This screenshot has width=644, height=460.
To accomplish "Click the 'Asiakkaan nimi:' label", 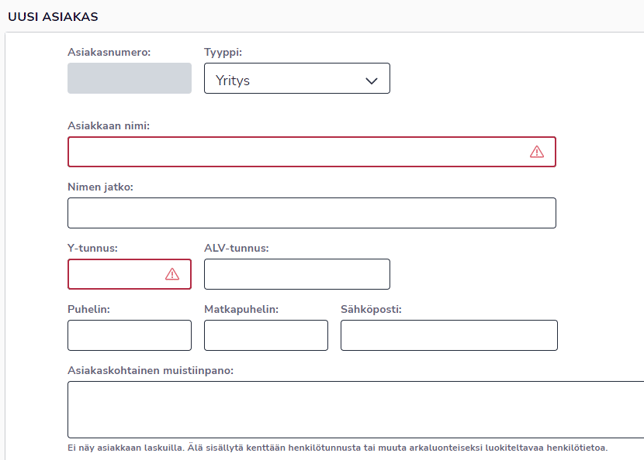I will pyautogui.click(x=108, y=126).
